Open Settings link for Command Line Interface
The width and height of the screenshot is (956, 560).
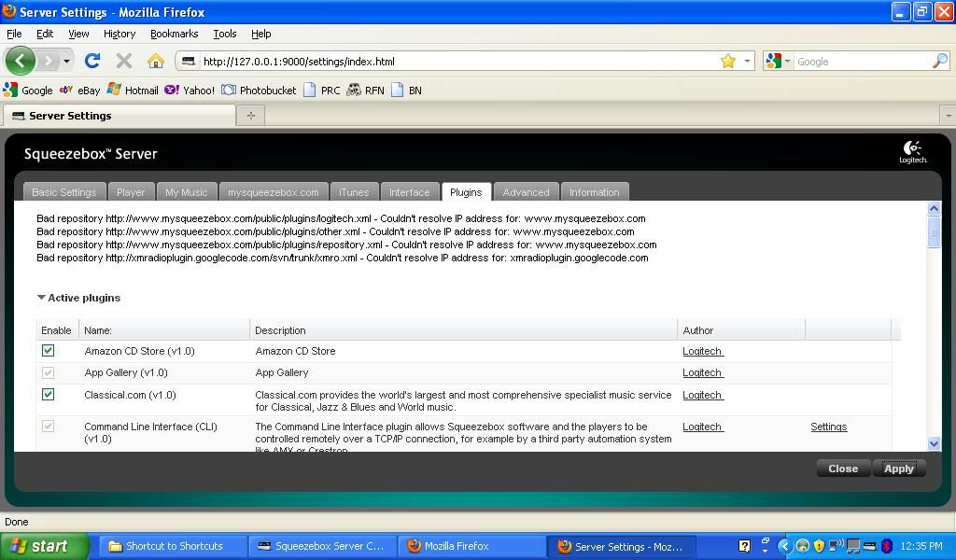[x=828, y=427]
